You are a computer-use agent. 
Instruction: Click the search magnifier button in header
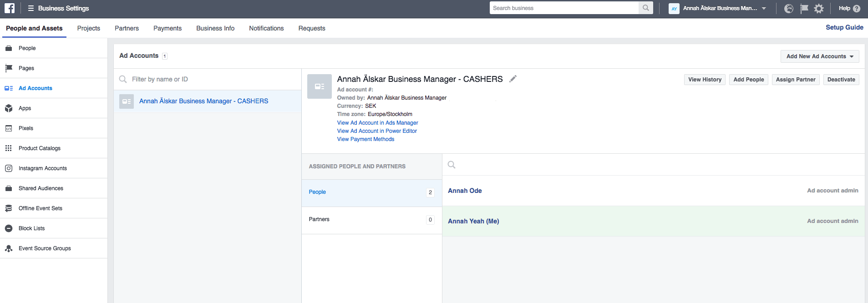tap(645, 8)
